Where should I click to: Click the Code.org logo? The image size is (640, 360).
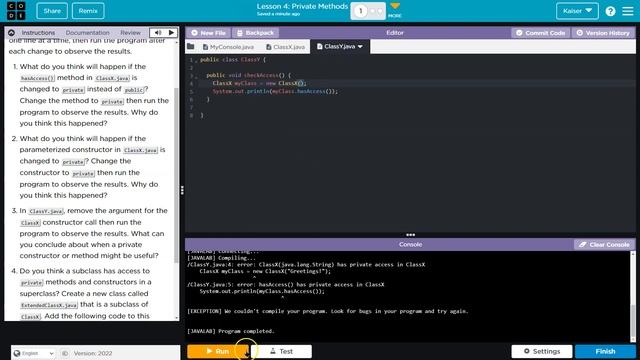click(x=16, y=11)
